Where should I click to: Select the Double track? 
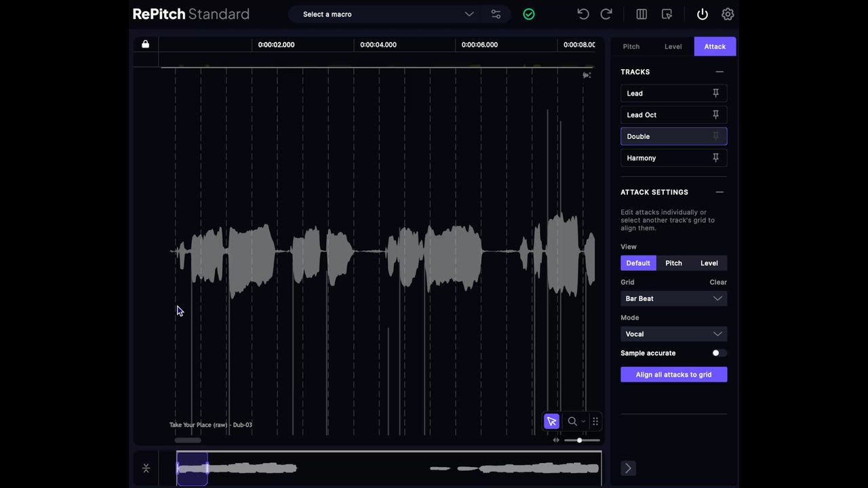point(673,136)
